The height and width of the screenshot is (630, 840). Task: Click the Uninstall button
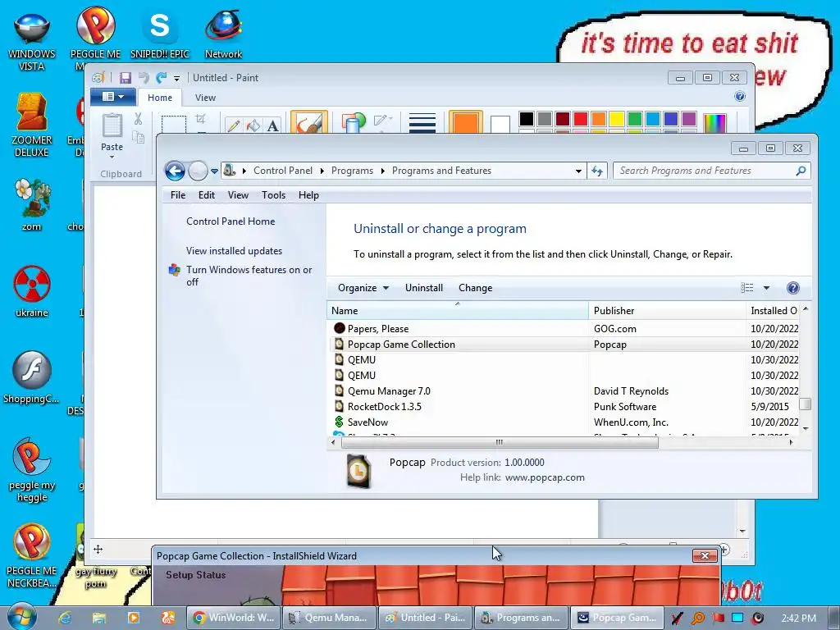tap(424, 288)
